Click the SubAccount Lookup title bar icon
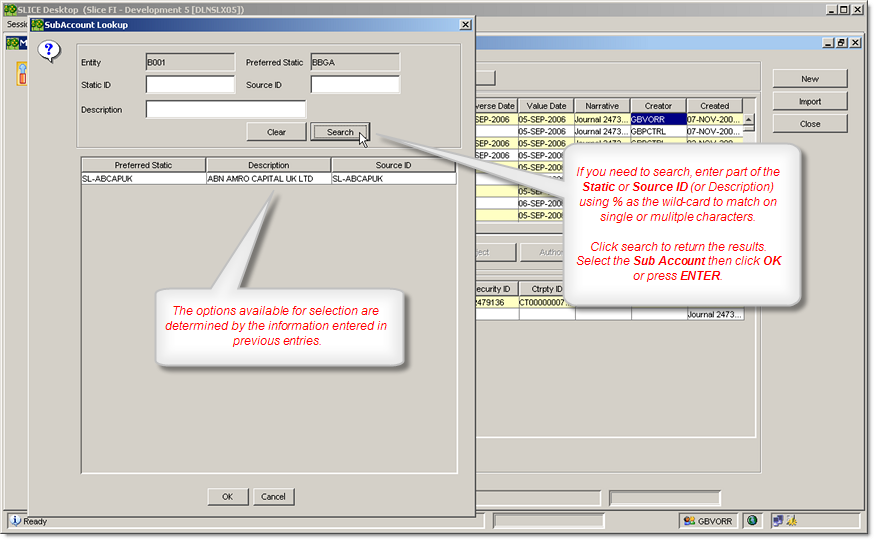 click(x=37, y=25)
